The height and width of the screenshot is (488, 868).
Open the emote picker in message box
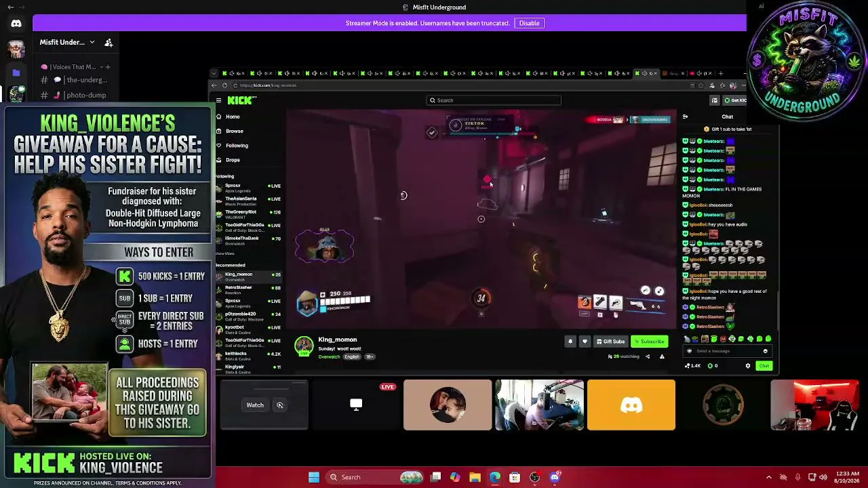765,351
